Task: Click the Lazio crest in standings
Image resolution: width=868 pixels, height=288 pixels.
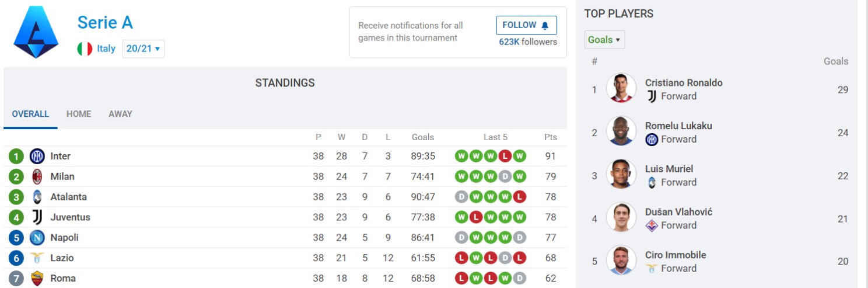Action: point(37,258)
